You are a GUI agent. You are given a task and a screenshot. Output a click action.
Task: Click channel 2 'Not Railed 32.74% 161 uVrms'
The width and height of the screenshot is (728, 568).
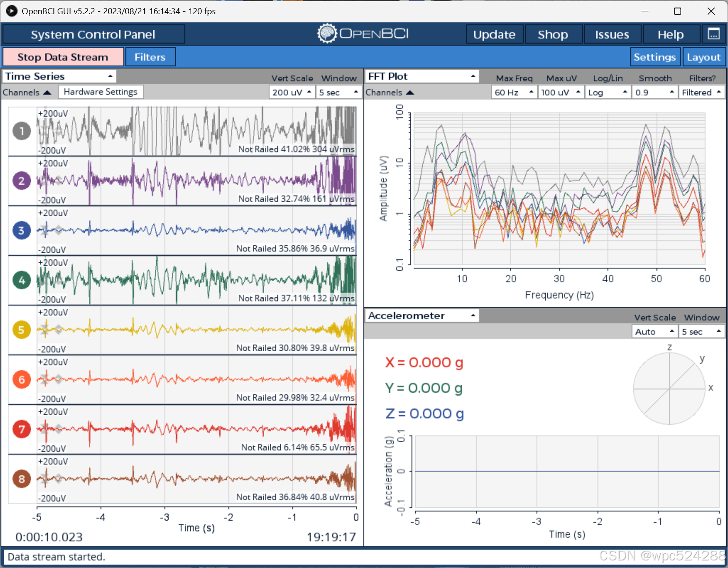coord(296,199)
